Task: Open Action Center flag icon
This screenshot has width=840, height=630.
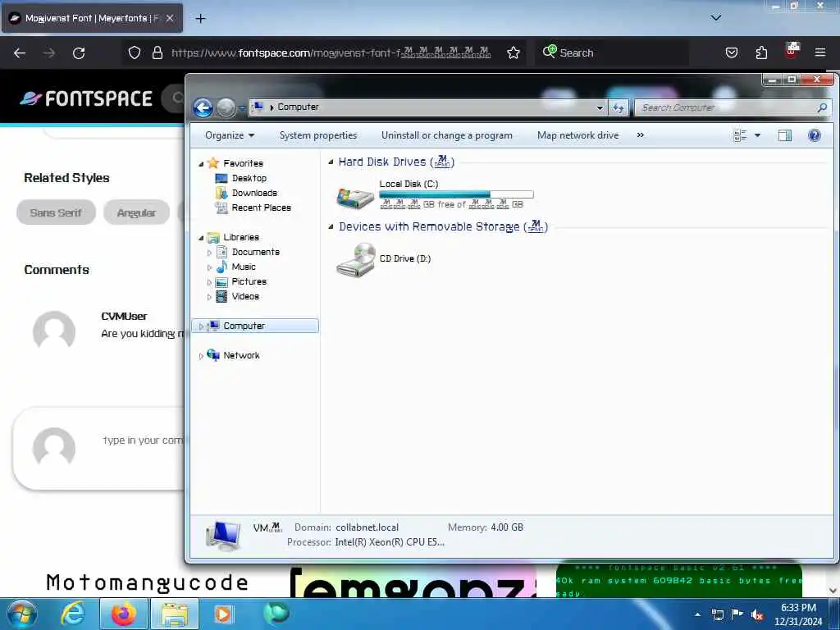Action: point(737,614)
